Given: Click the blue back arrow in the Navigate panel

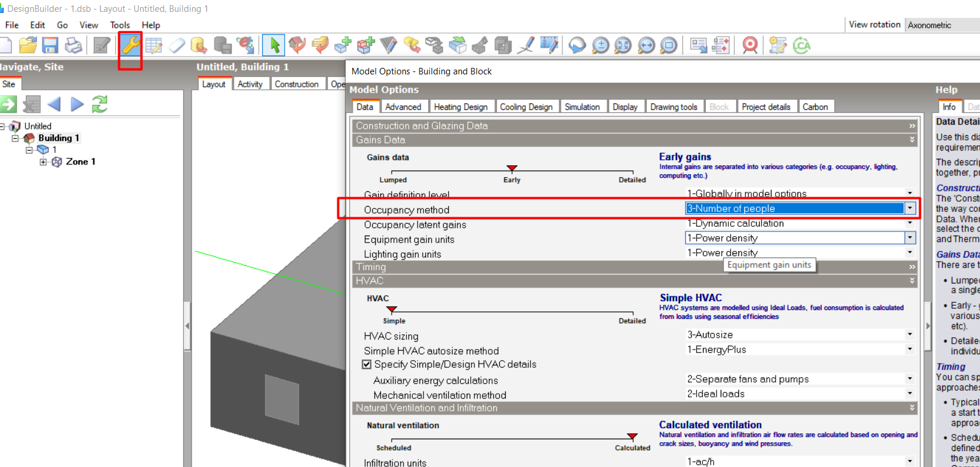Looking at the screenshot, I should (54, 104).
